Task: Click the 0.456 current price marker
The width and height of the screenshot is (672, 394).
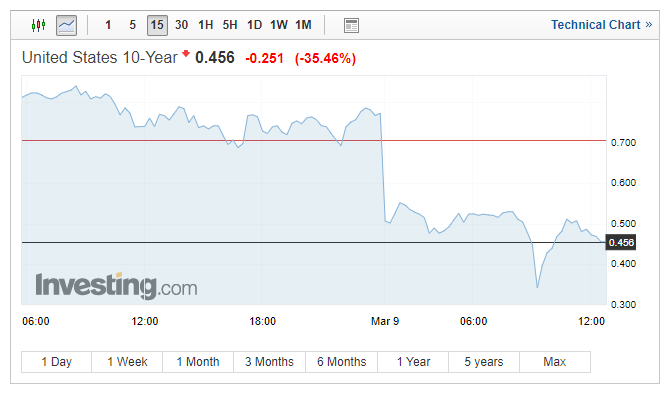Action: 621,243
